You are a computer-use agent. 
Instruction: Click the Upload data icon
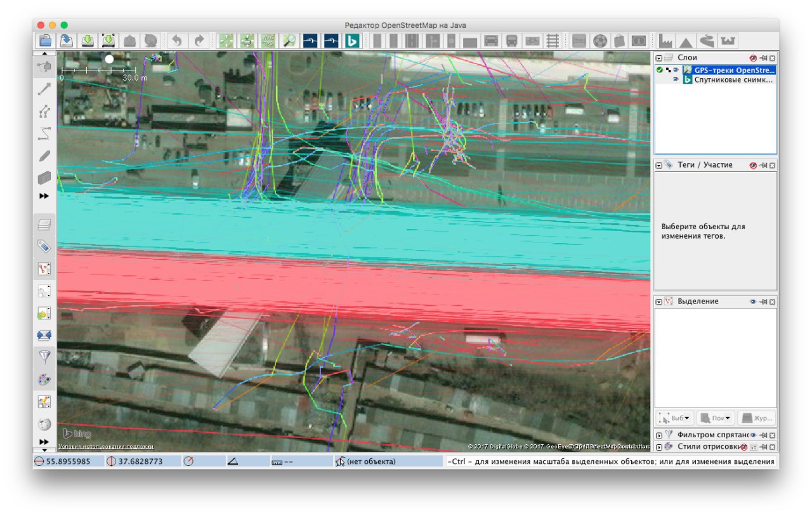click(130, 41)
